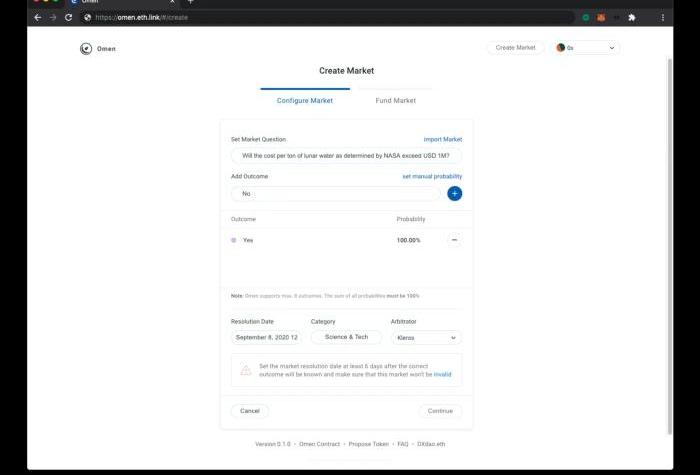
Task: Switch to the Fund Market step tab
Action: [395, 101]
